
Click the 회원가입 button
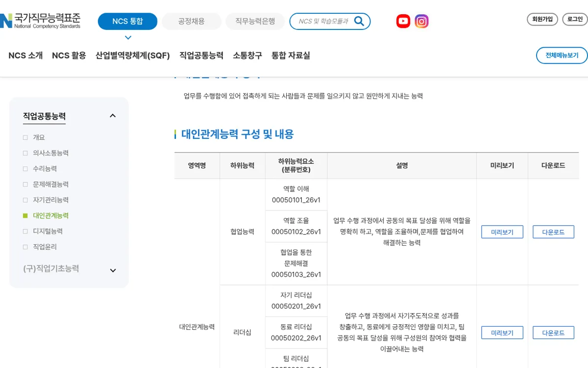(542, 19)
